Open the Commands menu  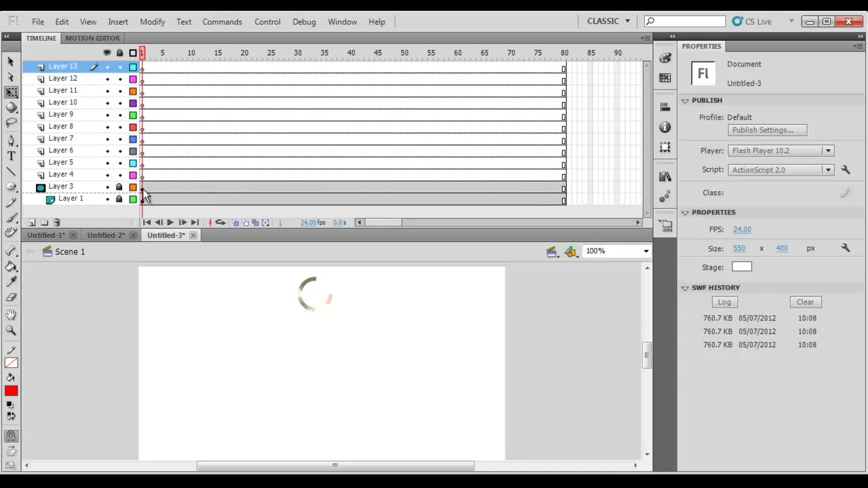tap(222, 22)
